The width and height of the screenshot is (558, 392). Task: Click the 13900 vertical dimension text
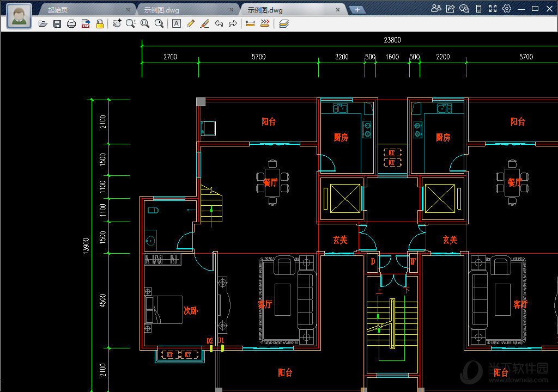click(x=86, y=246)
